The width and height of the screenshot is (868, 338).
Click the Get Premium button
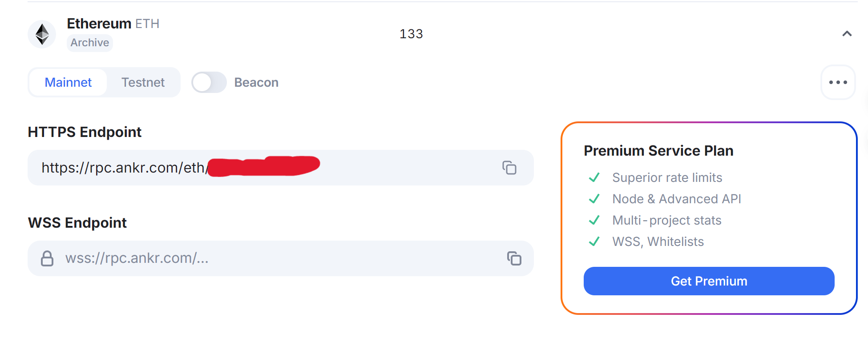point(709,281)
